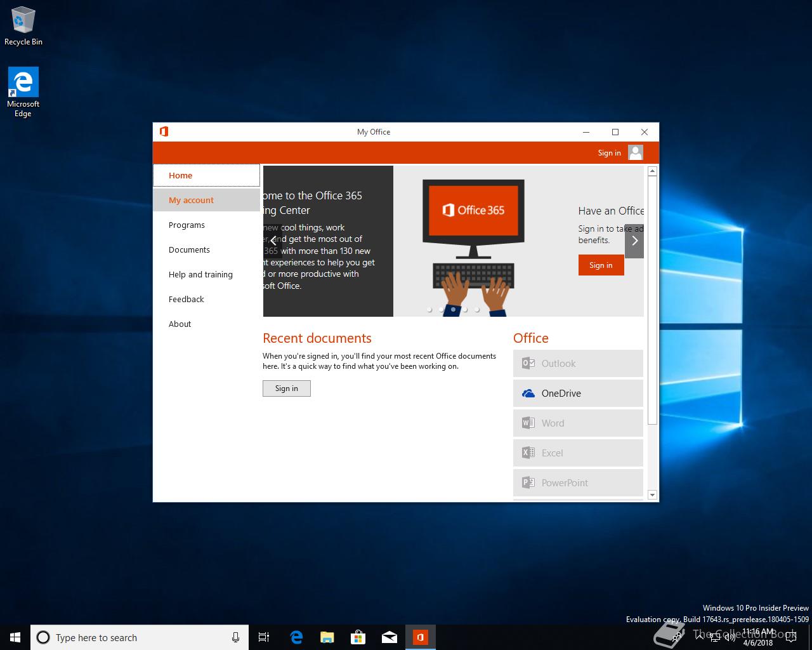Open the About page
Image resolution: width=812 pixels, height=650 pixels.
[206, 324]
